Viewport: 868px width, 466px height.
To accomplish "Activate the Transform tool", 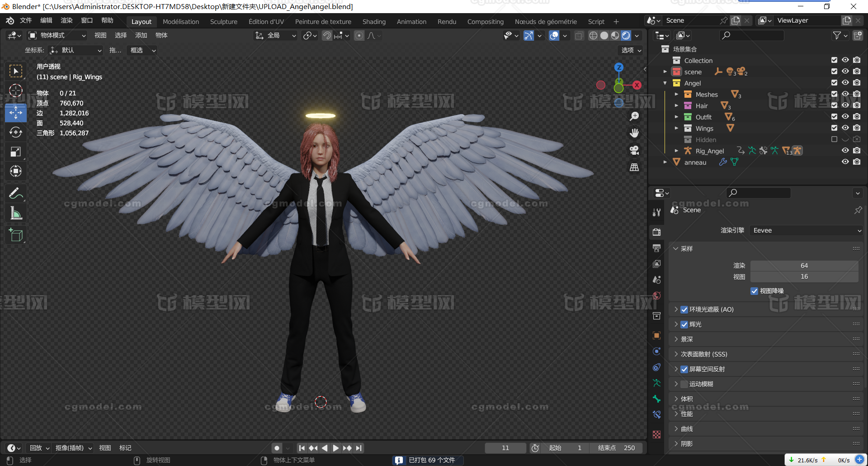I will [x=16, y=171].
